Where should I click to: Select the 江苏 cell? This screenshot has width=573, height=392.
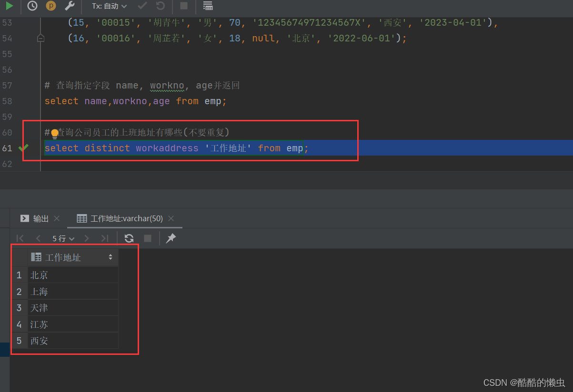coord(73,324)
